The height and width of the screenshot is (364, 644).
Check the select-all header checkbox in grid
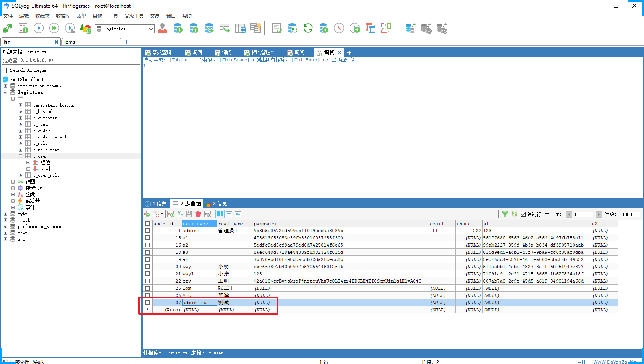[x=147, y=224]
